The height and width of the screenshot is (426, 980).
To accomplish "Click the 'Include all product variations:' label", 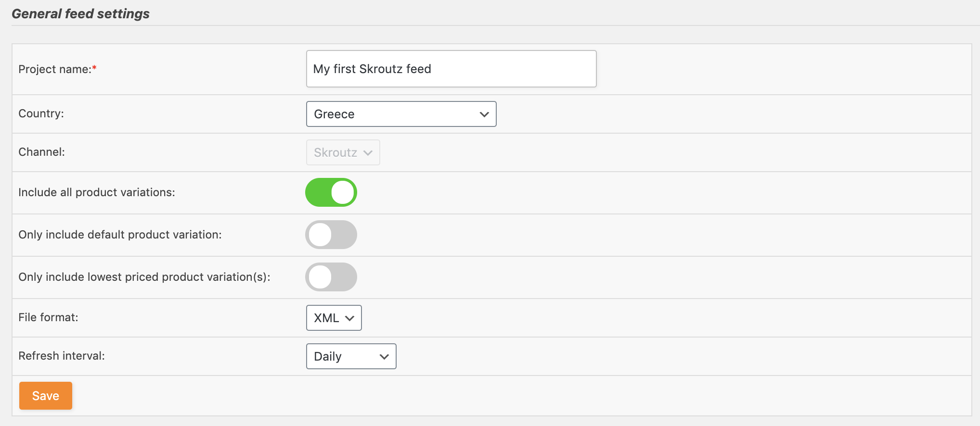I will [x=97, y=192].
